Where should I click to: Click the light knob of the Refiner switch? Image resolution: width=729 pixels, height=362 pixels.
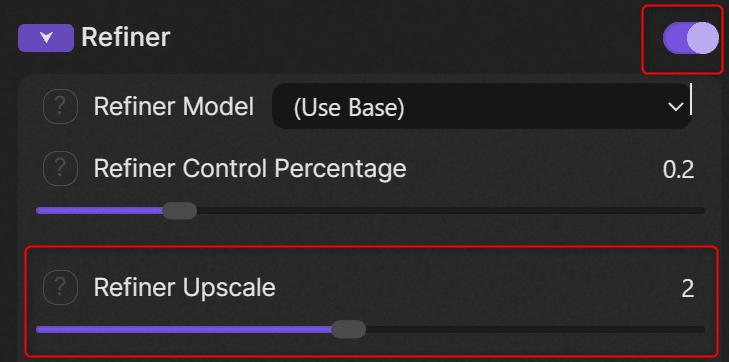702,38
